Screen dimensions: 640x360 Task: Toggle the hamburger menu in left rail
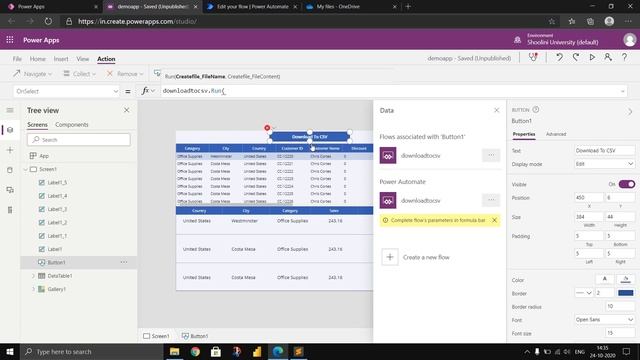click(x=10, y=110)
